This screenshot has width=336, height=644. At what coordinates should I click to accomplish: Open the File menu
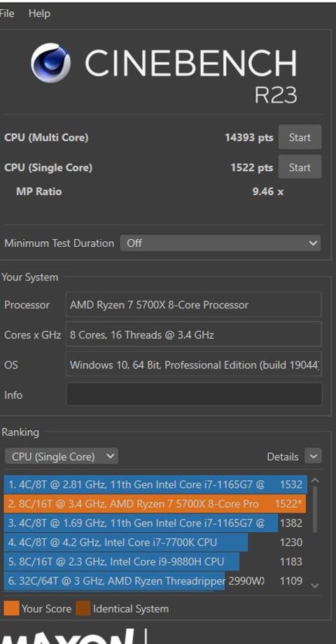point(8,13)
